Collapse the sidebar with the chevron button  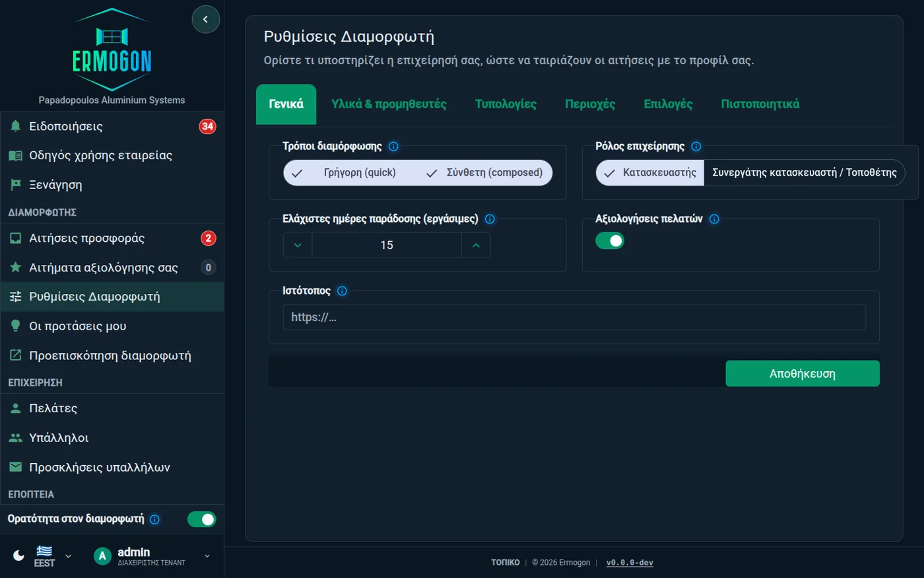[x=205, y=19]
